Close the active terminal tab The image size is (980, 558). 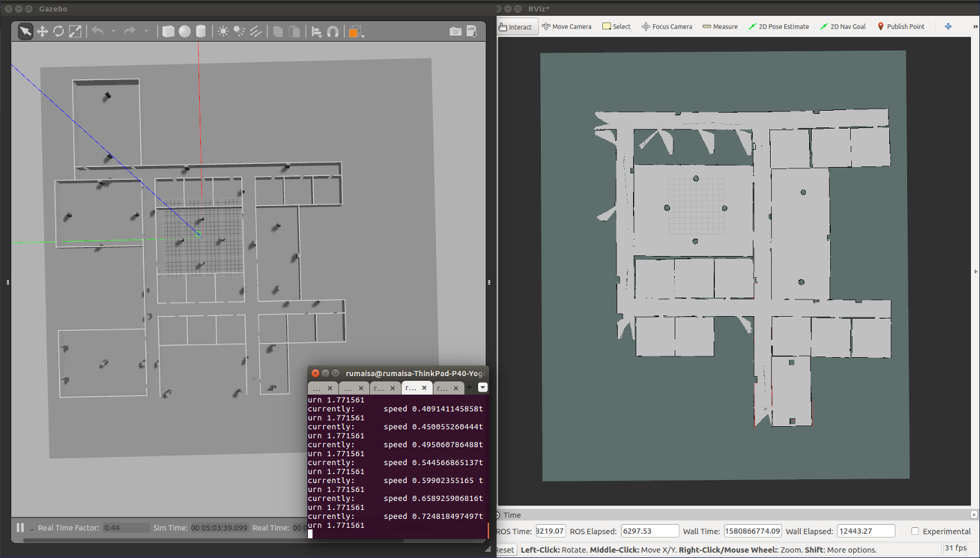coord(424,388)
